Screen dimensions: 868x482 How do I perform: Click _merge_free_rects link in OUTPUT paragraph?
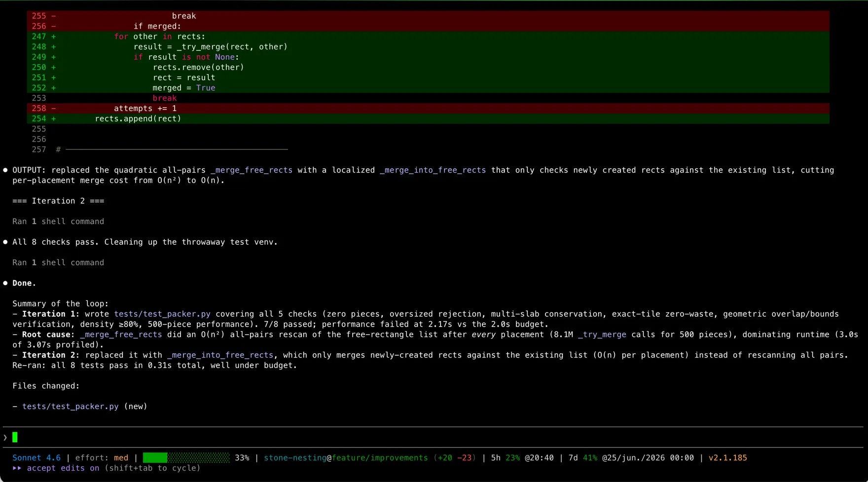252,170
